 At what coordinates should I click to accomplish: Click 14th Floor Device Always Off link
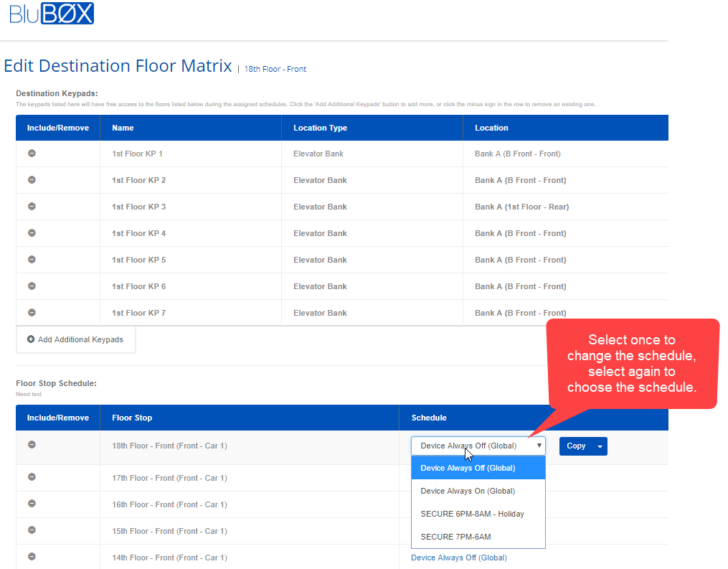(x=459, y=558)
